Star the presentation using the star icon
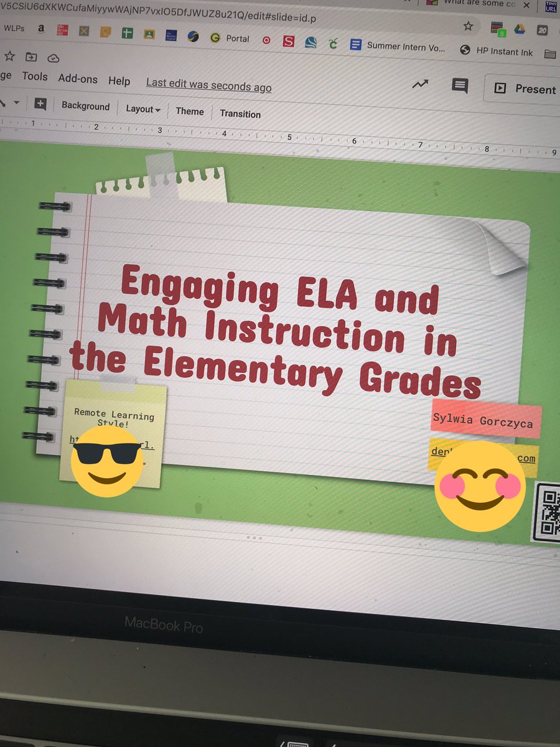 pyautogui.click(x=9, y=58)
